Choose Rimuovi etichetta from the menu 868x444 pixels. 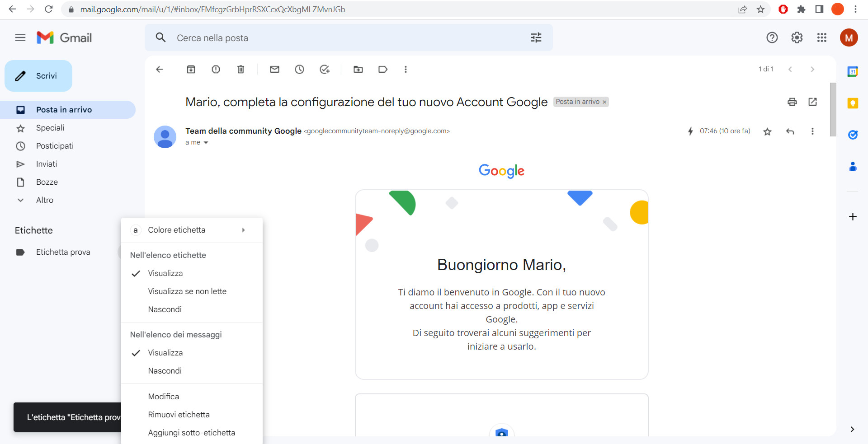pyautogui.click(x=179, y=414)
